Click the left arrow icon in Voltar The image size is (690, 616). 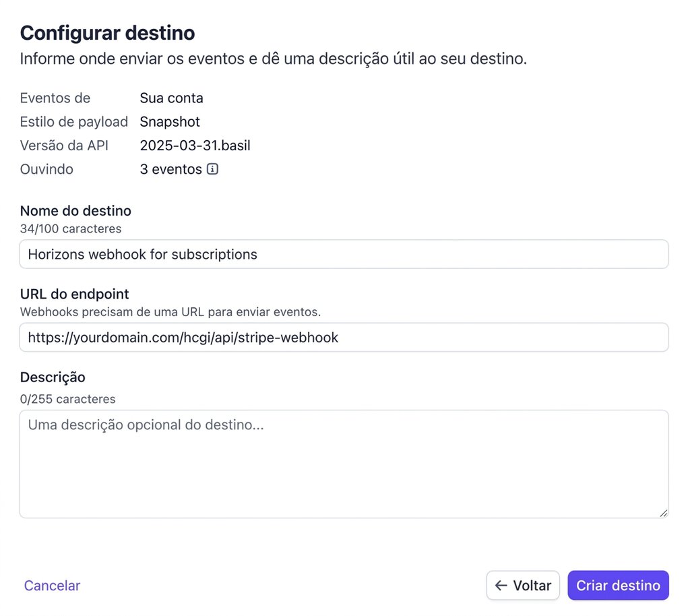point(501,585)
